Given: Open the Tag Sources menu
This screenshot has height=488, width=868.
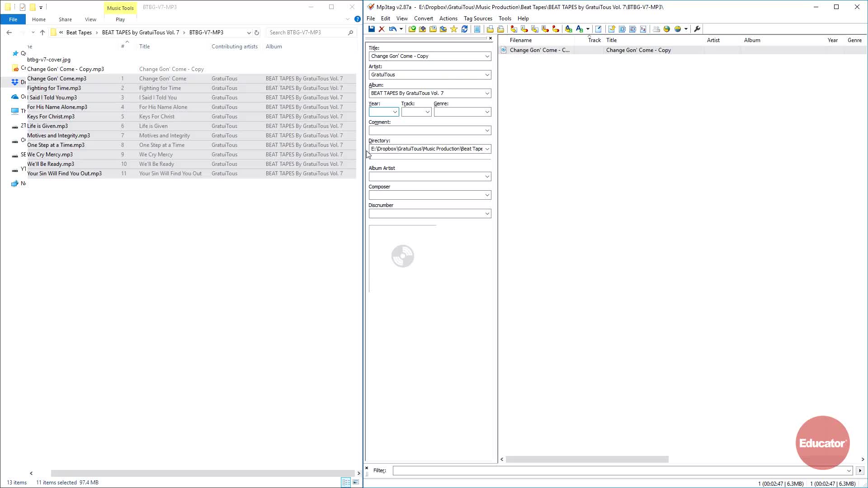Looking at the screenshot, I should 477,19.
